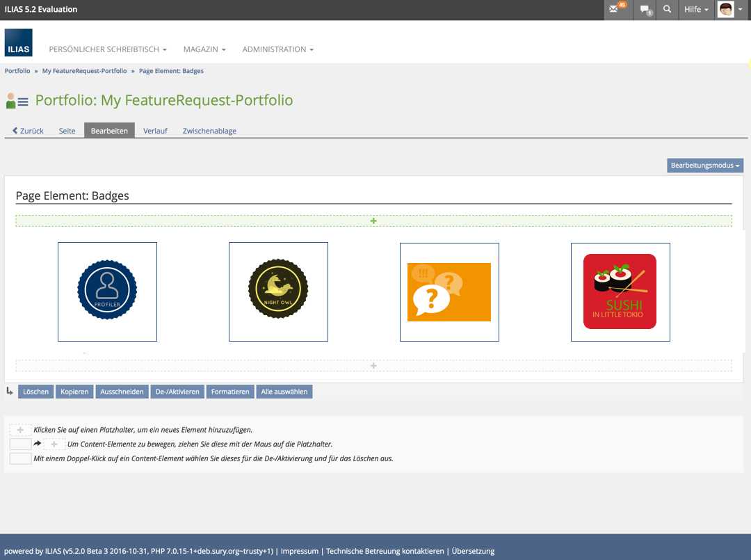Click the green plus placeholder above the badges
The image size is (751, 560).
click(x=373, y=221)
